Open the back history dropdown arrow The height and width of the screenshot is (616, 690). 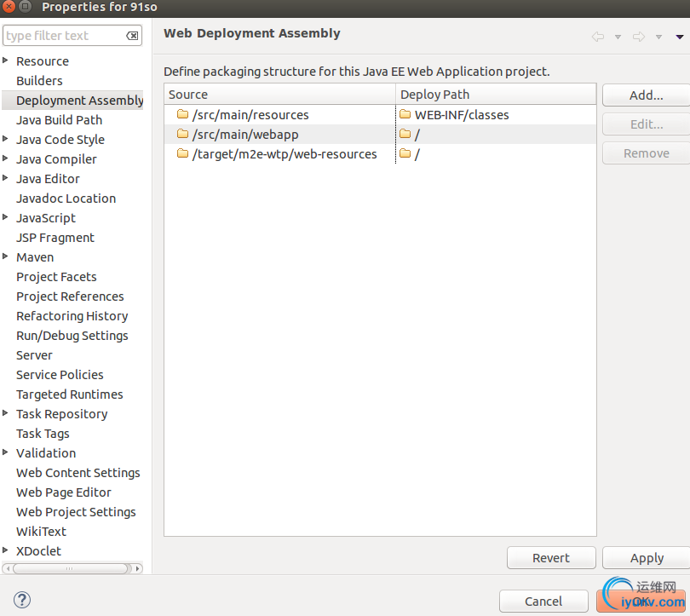click(x=618, y=37)
